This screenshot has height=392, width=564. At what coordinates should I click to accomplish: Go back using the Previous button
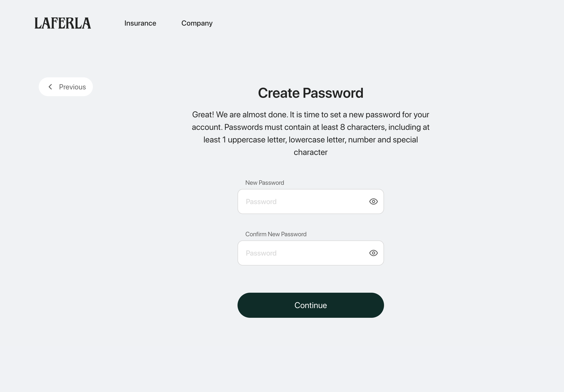pyautogui.click(x=66, y=87)
